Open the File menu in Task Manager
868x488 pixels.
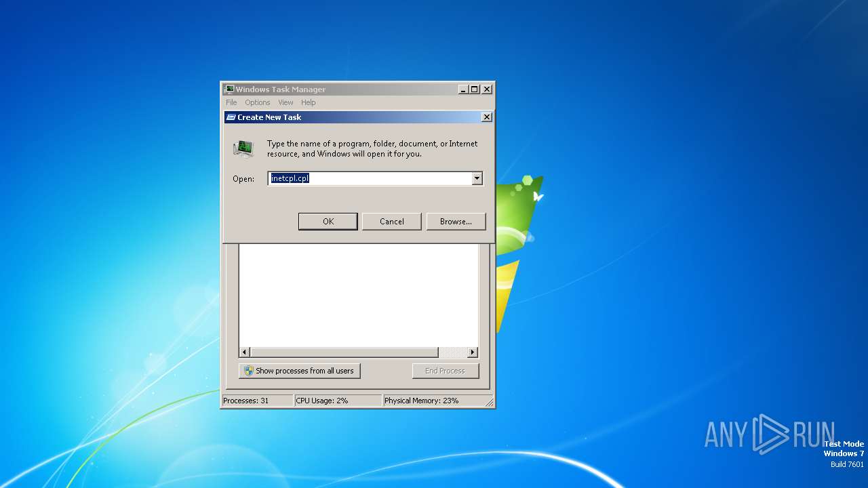(x=231, y=102)
